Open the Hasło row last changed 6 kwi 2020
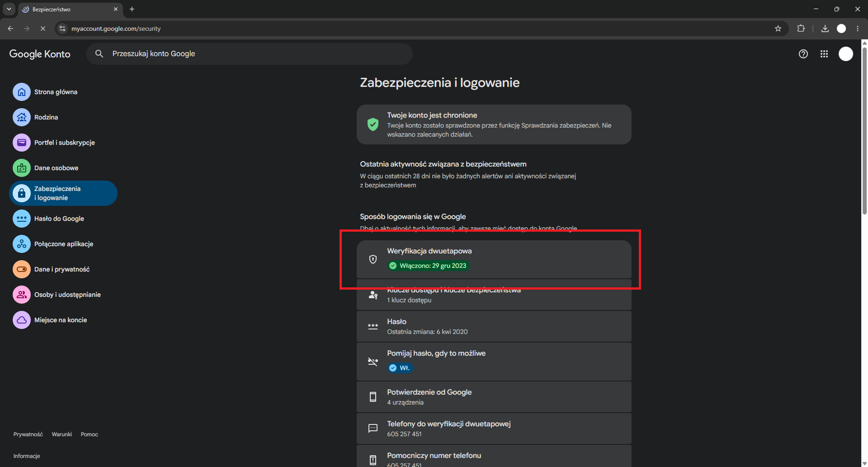This screenshot has width=868, height=467. (494, 326)
